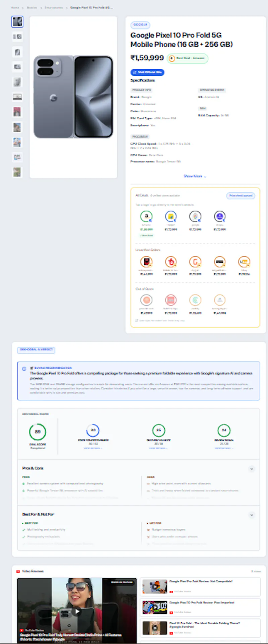Click the Feature/Value Fit score circle
Image resolution: width=268 pixels, height=644 pixels.
[x=158, y=430]
